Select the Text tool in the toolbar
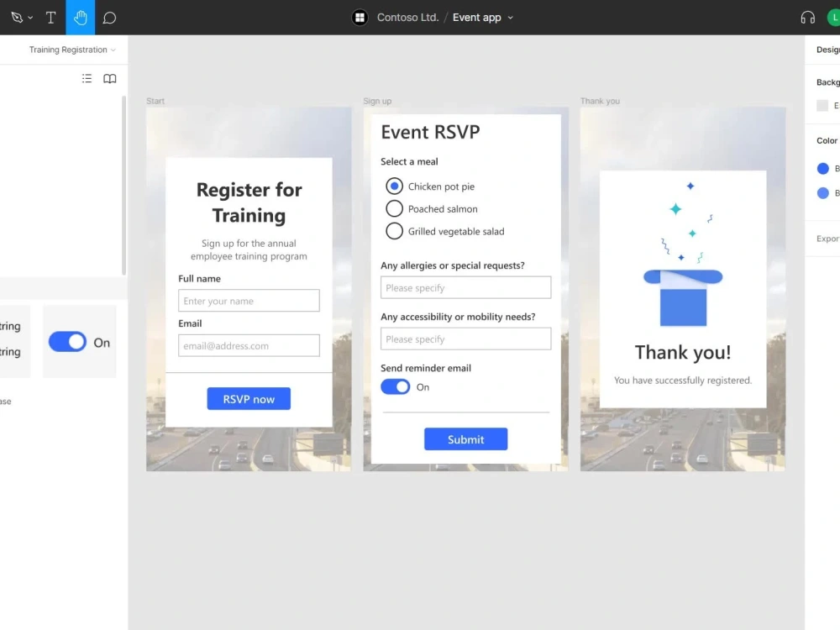 tap(50, 17)
